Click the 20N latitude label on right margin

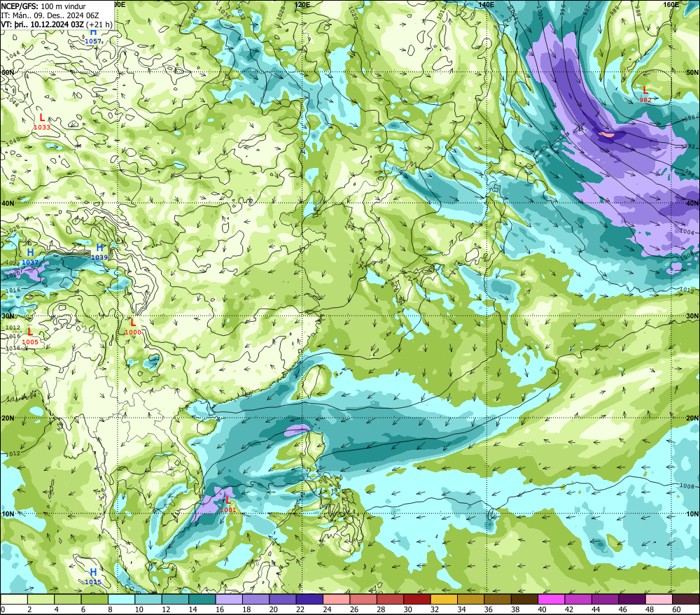pyautogui.click(x=692, y=418)
